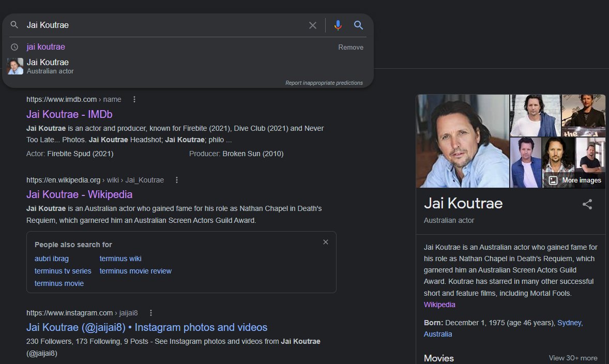
Task: Click the Jai Koutrae knowledge panel title
Action: (463, 203)
